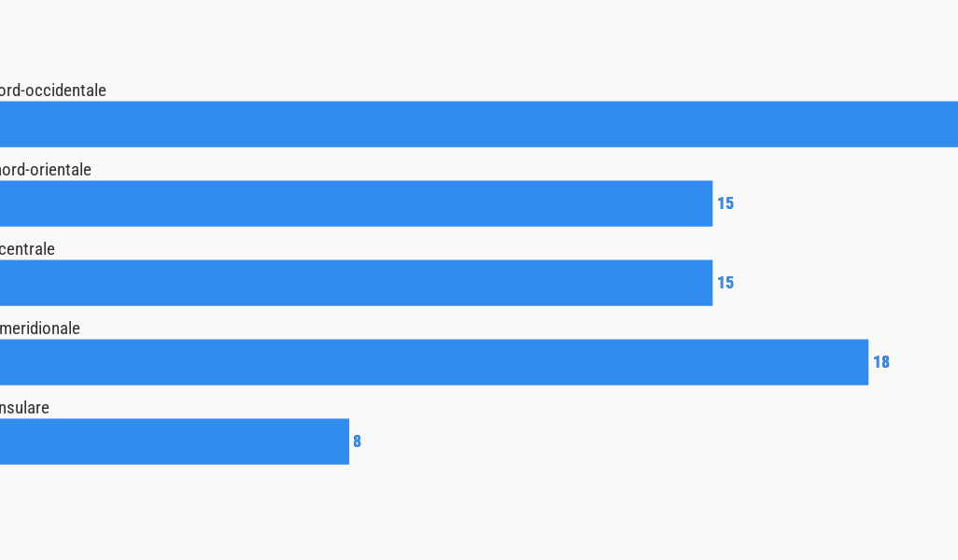
Task: Click empty space right of centrale's 15
Action: (x=840, y=283)
